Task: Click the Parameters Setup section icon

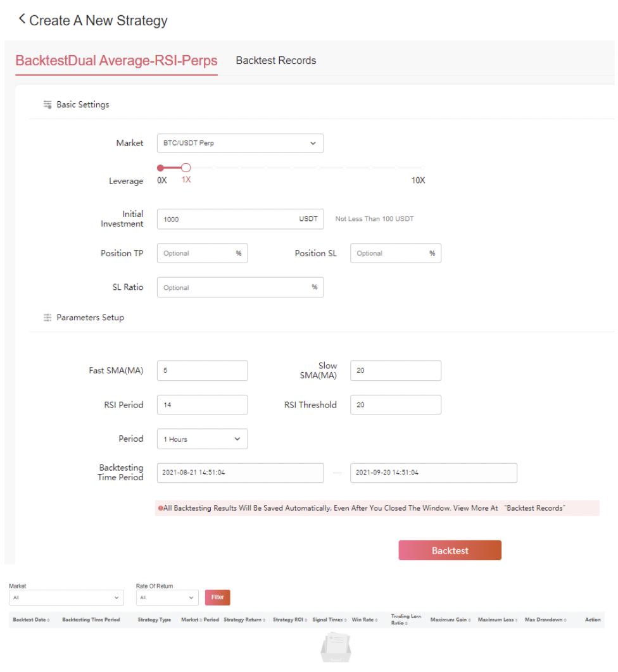Action: click(x=47, y=318)
